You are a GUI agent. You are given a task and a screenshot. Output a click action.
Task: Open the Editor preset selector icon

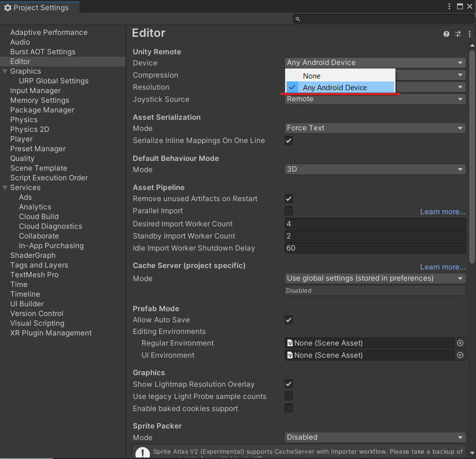click(x=458, y=34)
